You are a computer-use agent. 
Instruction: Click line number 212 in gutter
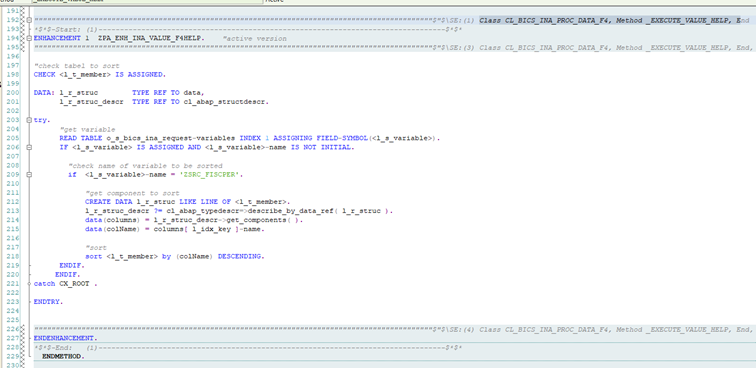[x=13, y=202]
